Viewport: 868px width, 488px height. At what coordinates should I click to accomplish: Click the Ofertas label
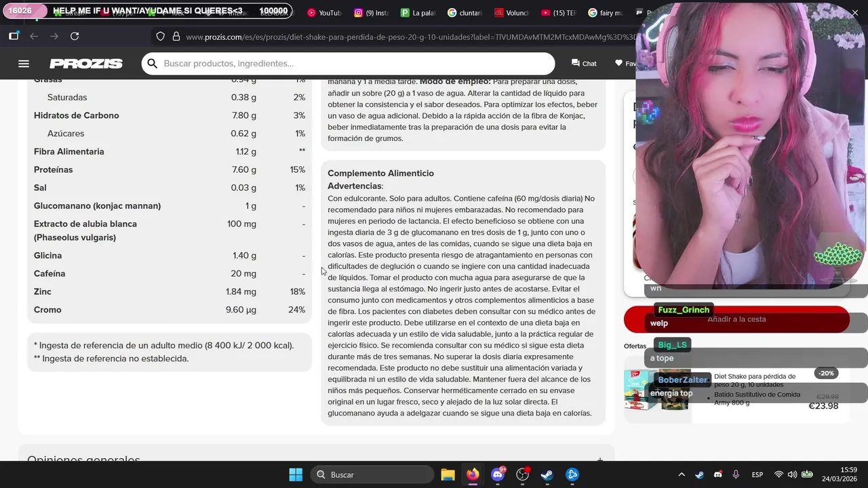[635, 346]
